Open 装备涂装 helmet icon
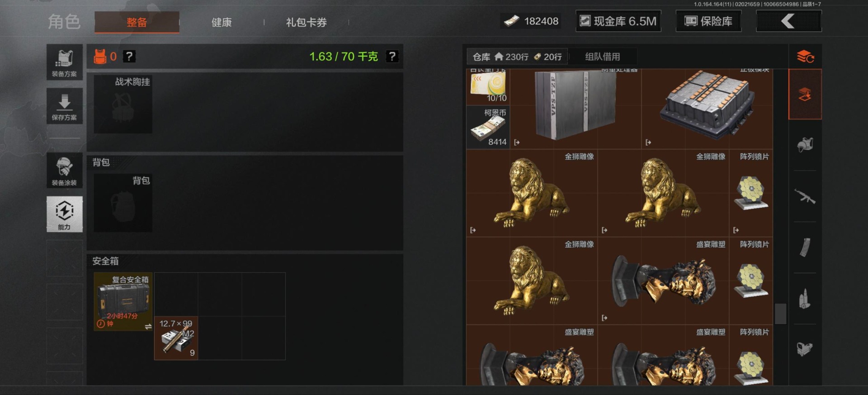This screenshot has height=395, width=868. tap(64, 170)
